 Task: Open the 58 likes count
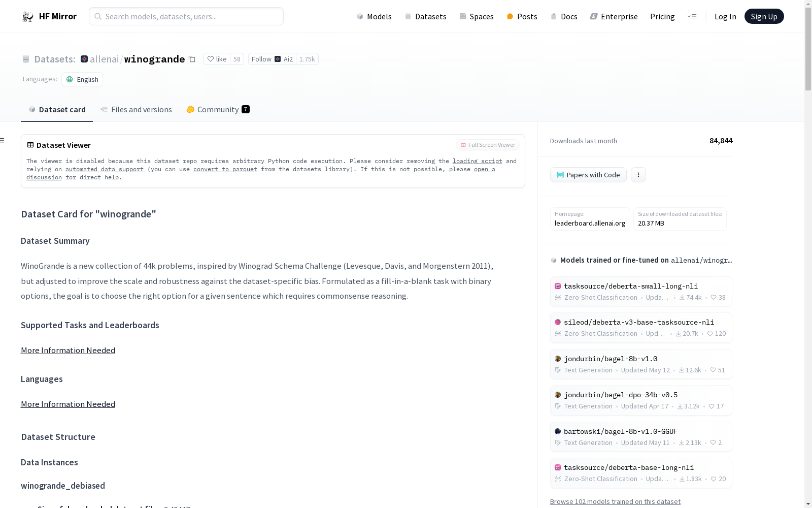pyautogui.click(x=237, y=59)
